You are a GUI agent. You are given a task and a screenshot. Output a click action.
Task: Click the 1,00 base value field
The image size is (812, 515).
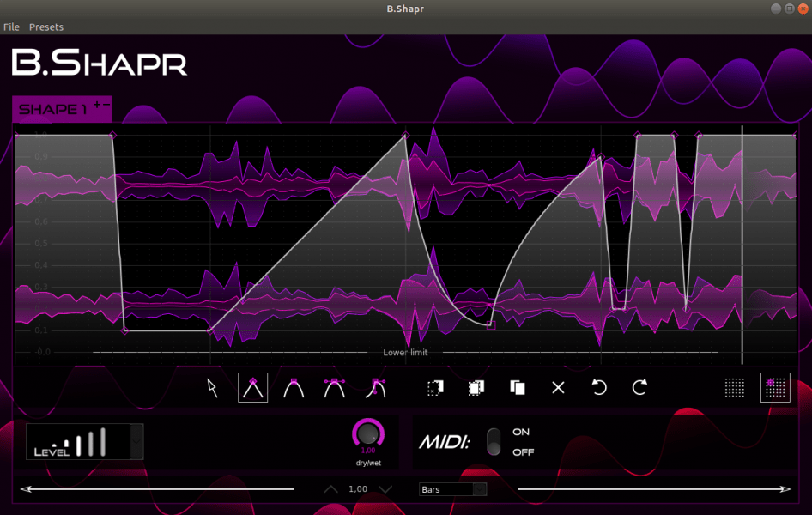pyautogui.click(x=358, y=489)
